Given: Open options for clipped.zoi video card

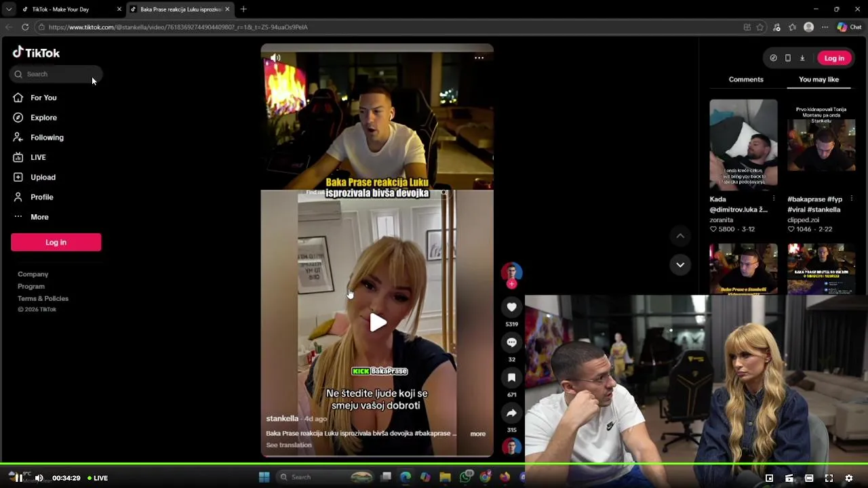Looking at the screenshot, I should pyautogui.click(x=852, y=199).
